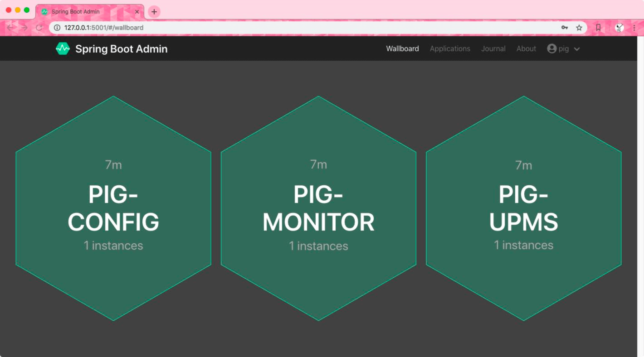Click the user avatar icon next to pig
The height and width of the screenshot is (357, 644).
551,48
